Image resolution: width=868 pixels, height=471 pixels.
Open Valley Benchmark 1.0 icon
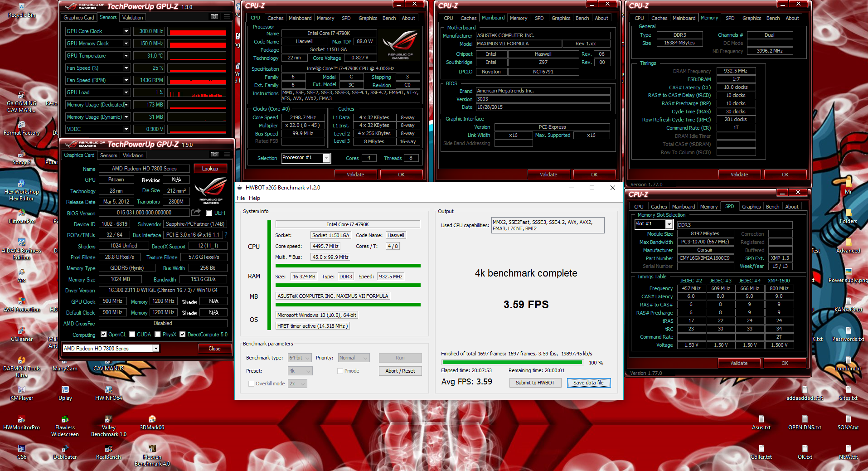108,426
